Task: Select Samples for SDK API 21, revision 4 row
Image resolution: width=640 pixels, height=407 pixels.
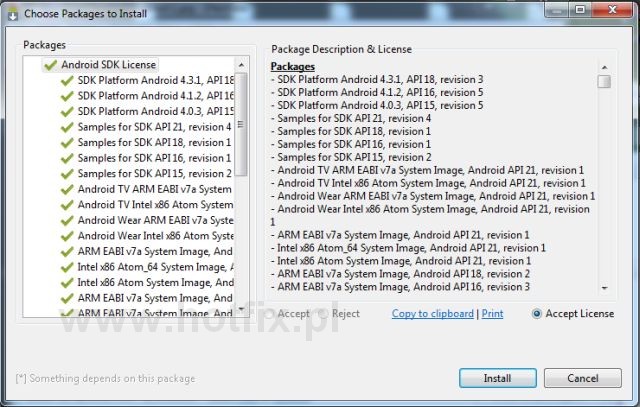Action: (x=155, y=127)
